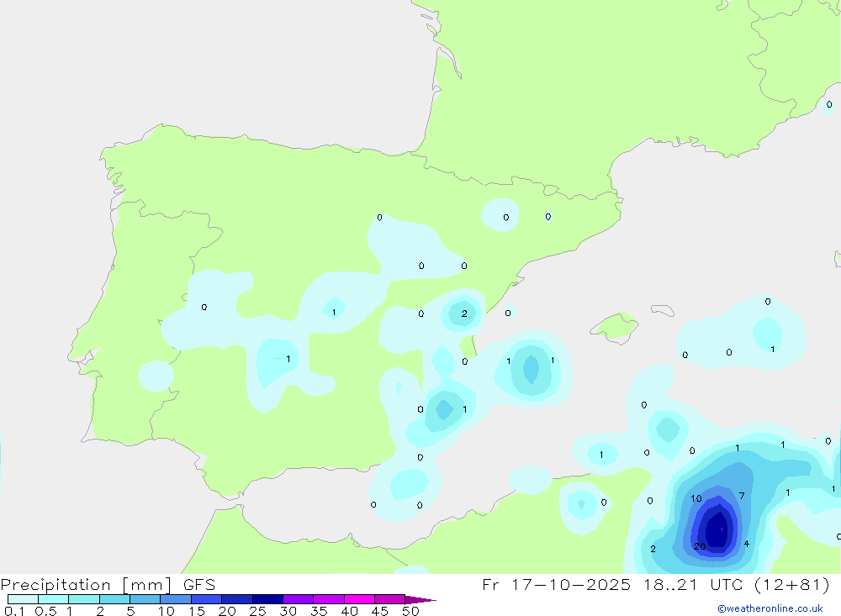Click the legend value '25'
841x616 pixels.
257,611
